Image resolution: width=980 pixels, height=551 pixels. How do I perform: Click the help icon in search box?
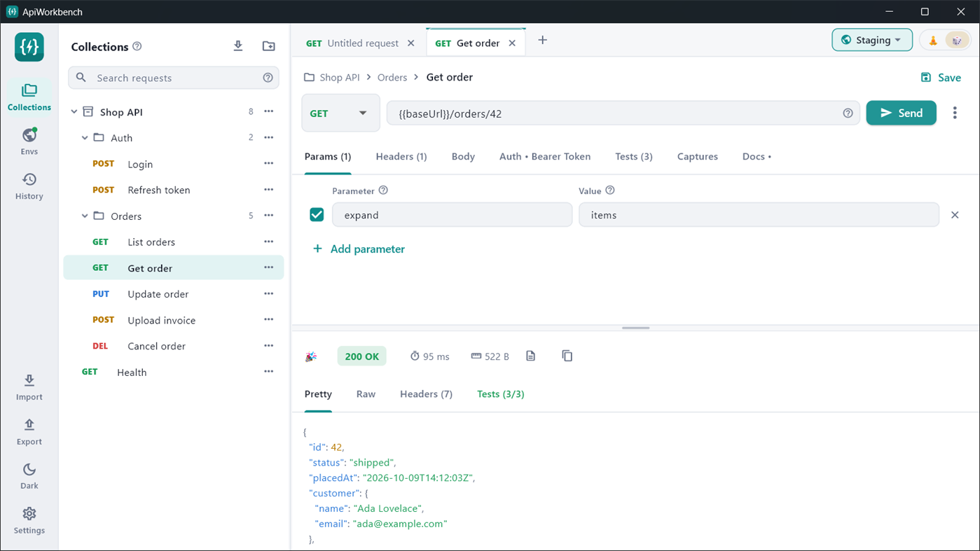268,78
